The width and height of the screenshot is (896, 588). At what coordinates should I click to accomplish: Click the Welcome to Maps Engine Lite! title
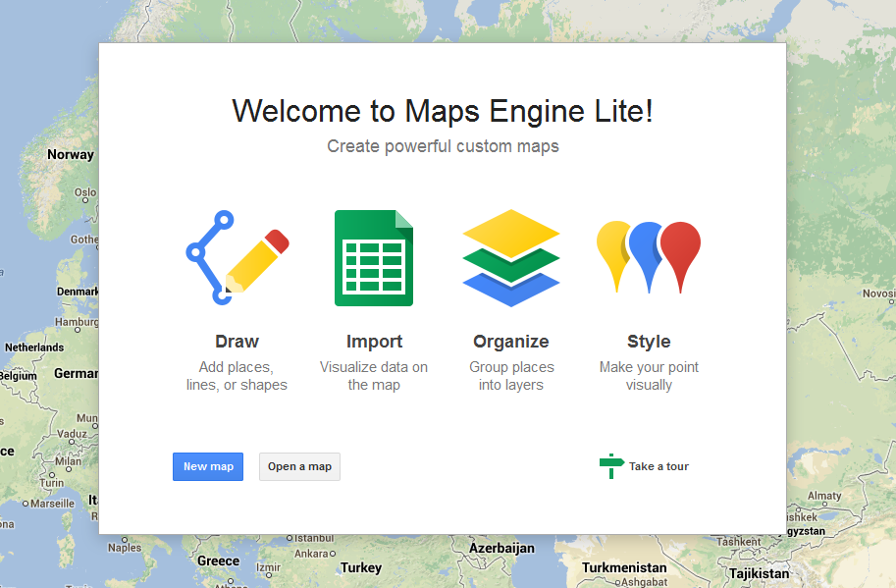[443, 111]
